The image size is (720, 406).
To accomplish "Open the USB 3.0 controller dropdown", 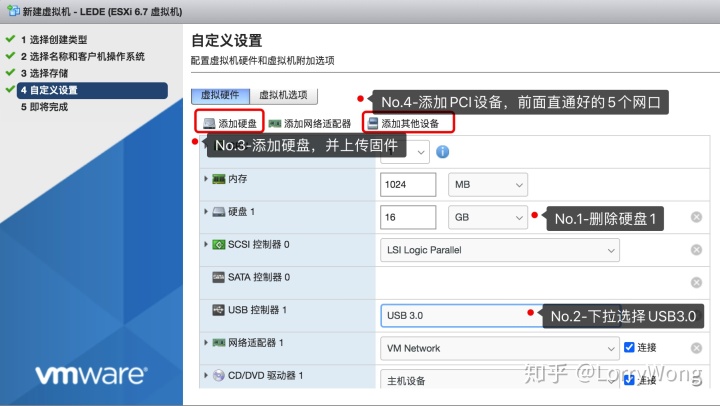I will click(x=500, y=316).
